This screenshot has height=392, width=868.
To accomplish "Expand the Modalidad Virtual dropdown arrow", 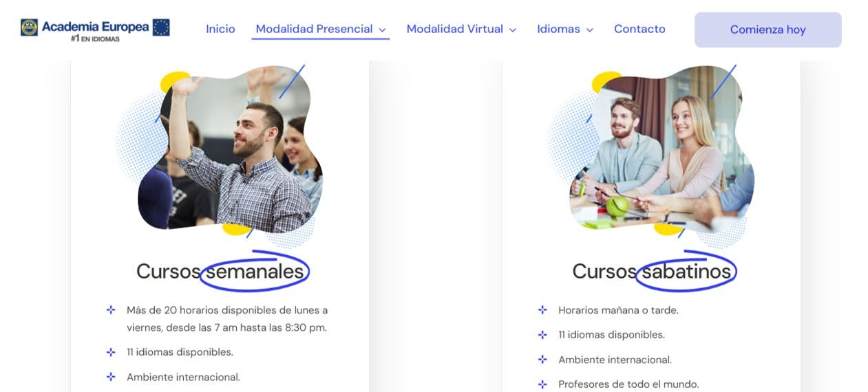I will [512, 30].
